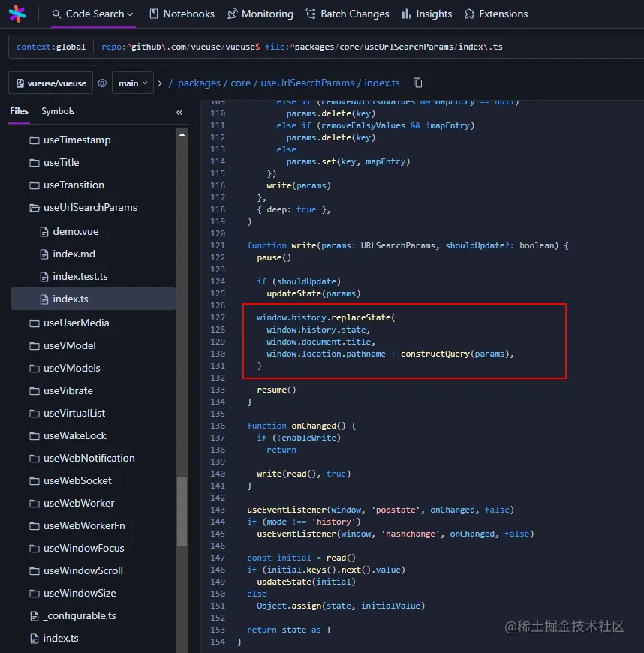Click the file tree scroll up arrow
644x653 pixels.
click(x=182, y=134)
